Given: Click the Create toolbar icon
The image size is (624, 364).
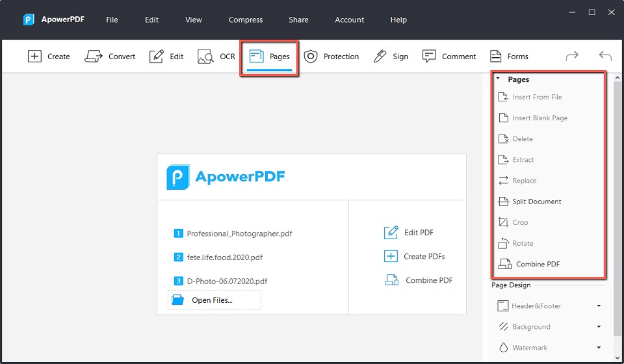Looking at the screenshot, I should (x=34, y=57).
